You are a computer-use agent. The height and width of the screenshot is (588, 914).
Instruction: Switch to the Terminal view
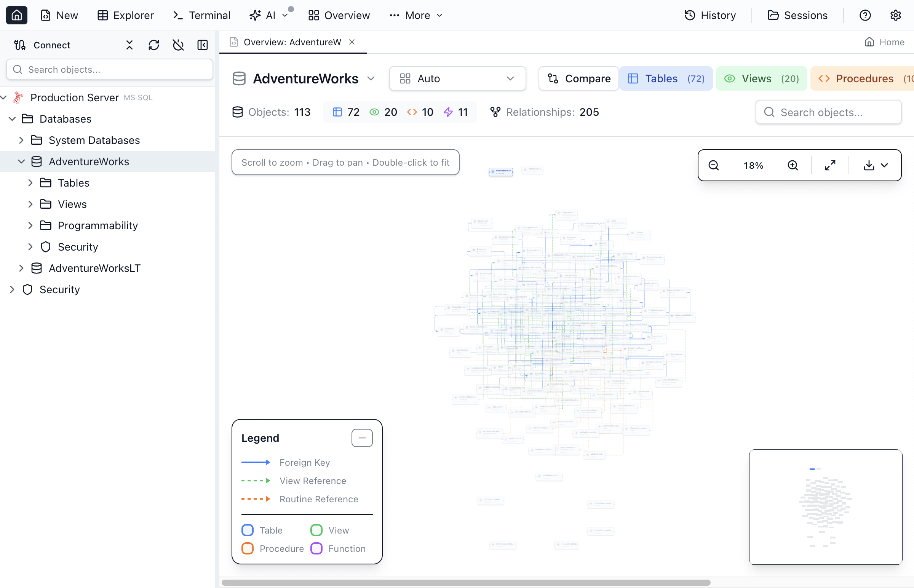(x=201, y=15)
